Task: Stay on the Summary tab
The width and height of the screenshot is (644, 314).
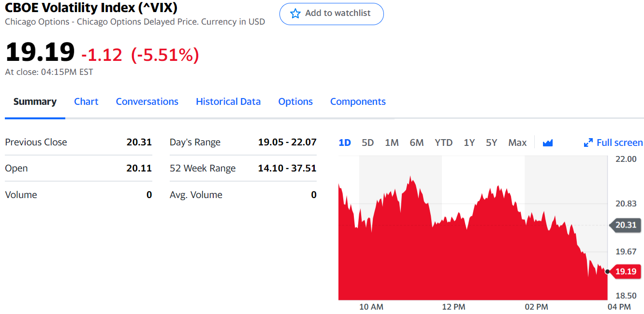Action: pos(35,101)
